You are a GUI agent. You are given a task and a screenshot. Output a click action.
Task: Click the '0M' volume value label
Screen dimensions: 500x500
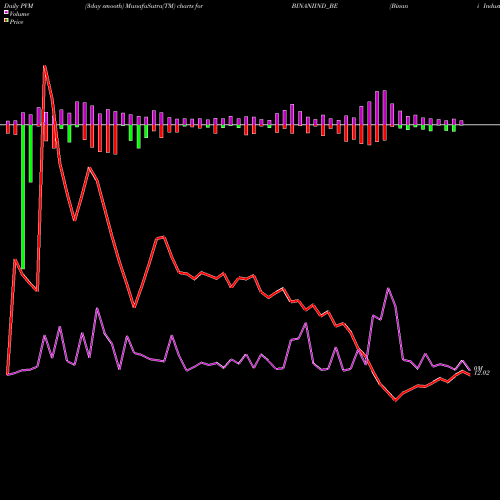(x=478, y=368)
